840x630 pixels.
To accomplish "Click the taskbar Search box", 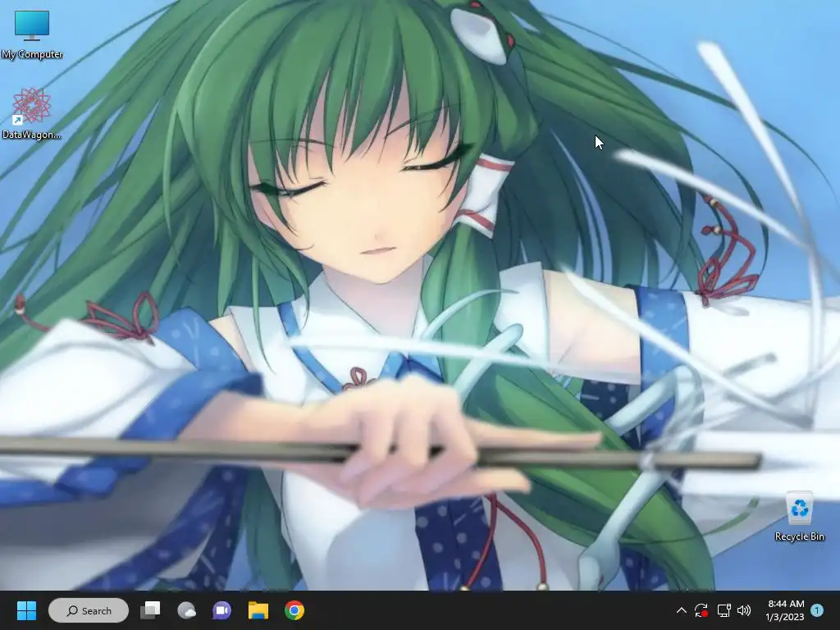I will click(89, 610).
